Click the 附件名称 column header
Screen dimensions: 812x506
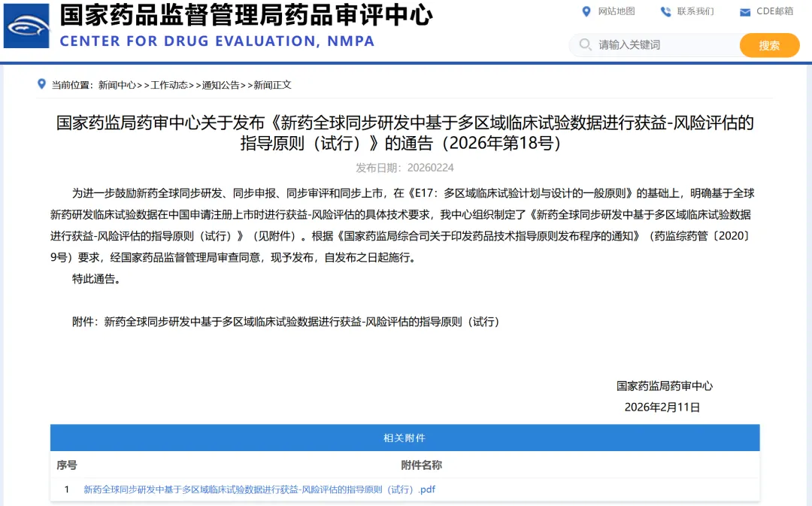[x=421, y=465]
